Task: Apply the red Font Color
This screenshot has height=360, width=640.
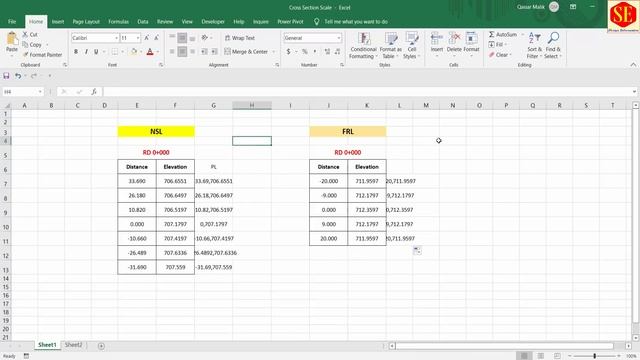Action: tap(150, 52)
